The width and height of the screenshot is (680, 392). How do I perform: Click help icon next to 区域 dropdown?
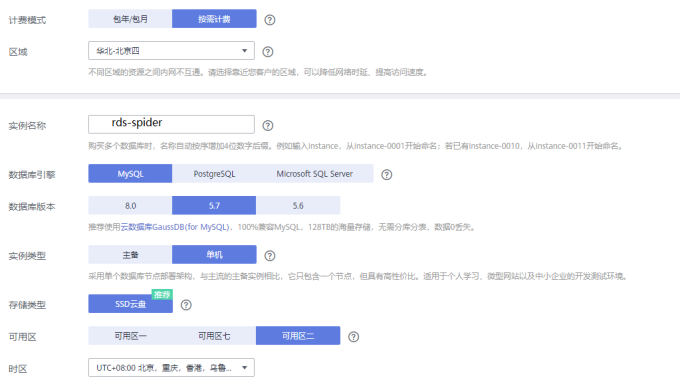coord(268,52)
